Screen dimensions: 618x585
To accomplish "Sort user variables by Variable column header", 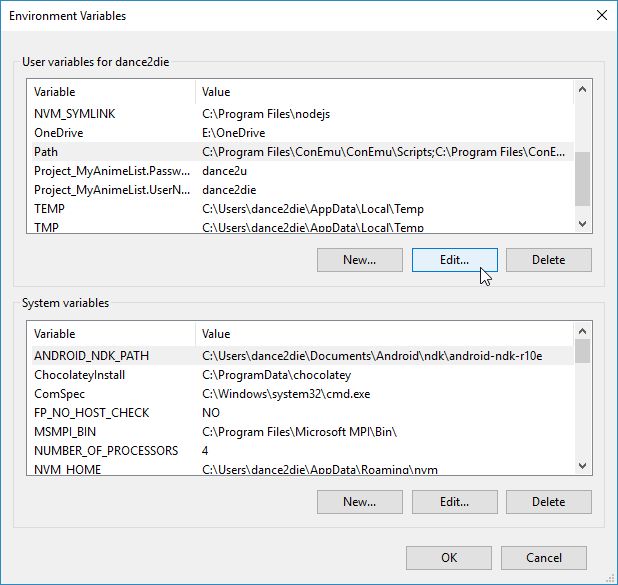I will tap(110, 92).
